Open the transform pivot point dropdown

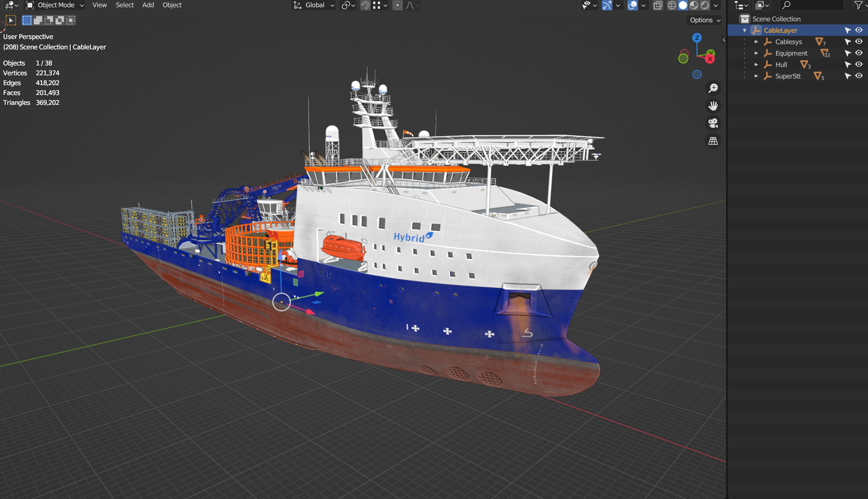[x=348, y=5]
